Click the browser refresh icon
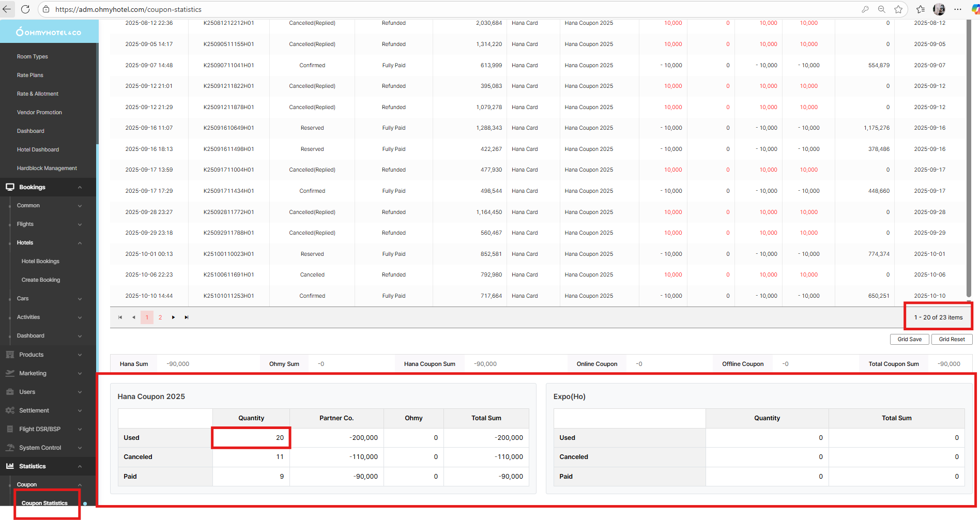The image size is (980, 520). click(25, 9)
